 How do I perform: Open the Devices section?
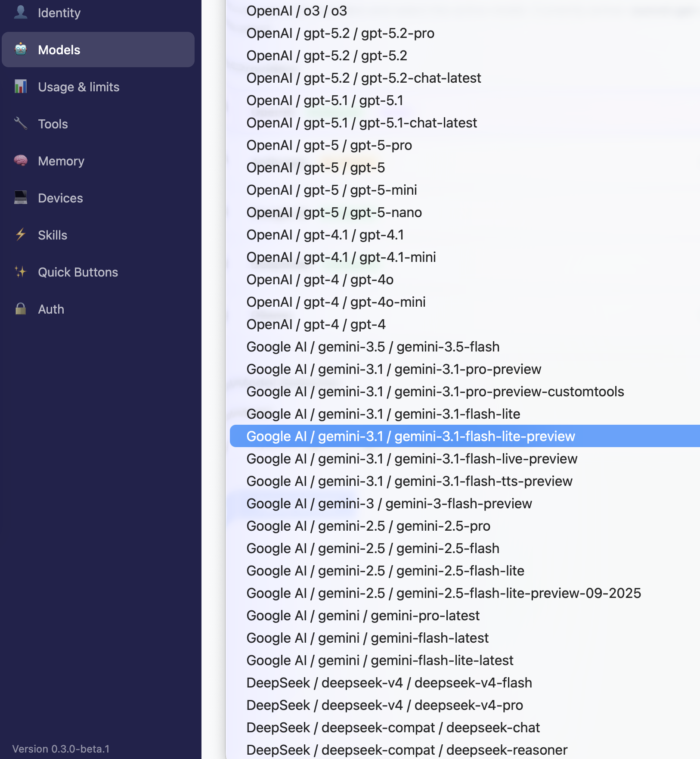pos(98,198)
